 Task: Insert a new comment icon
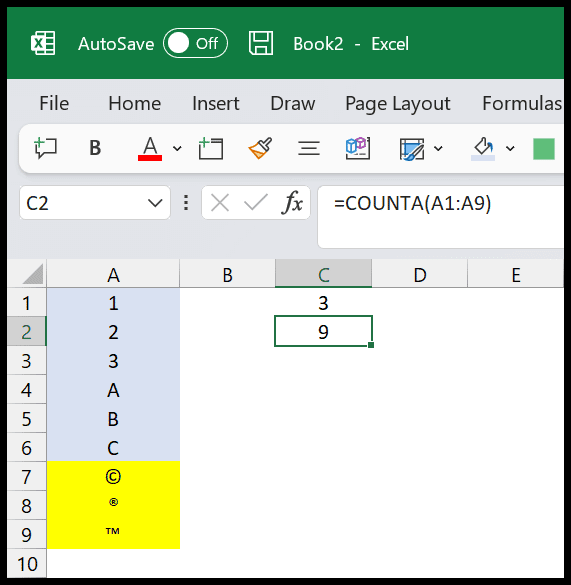click(46, 148)
